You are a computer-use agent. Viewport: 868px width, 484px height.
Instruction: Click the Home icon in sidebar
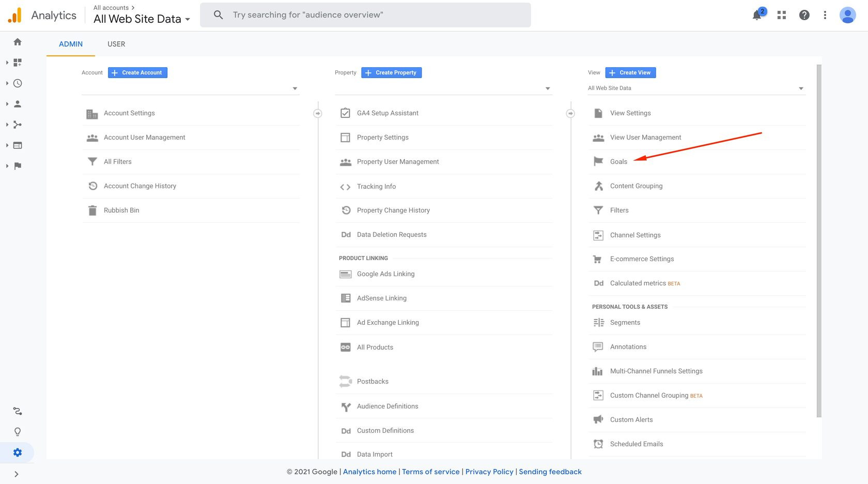pos(18,42)
